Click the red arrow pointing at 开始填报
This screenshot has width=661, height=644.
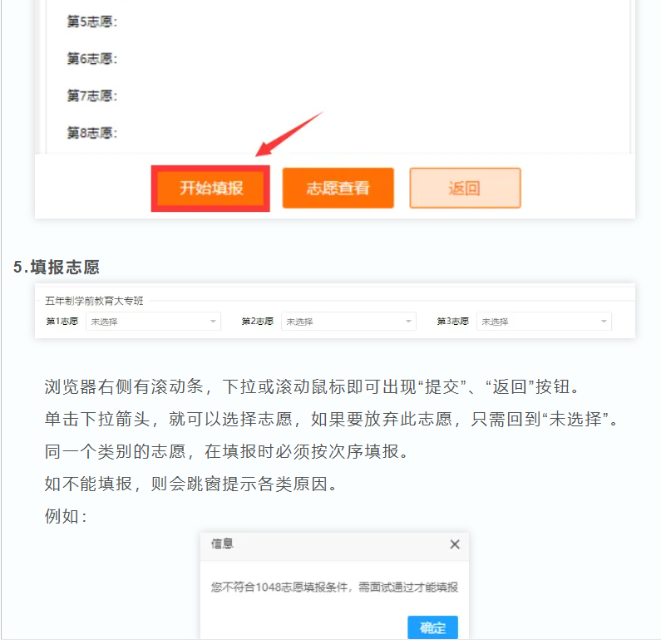pos(289,134)
